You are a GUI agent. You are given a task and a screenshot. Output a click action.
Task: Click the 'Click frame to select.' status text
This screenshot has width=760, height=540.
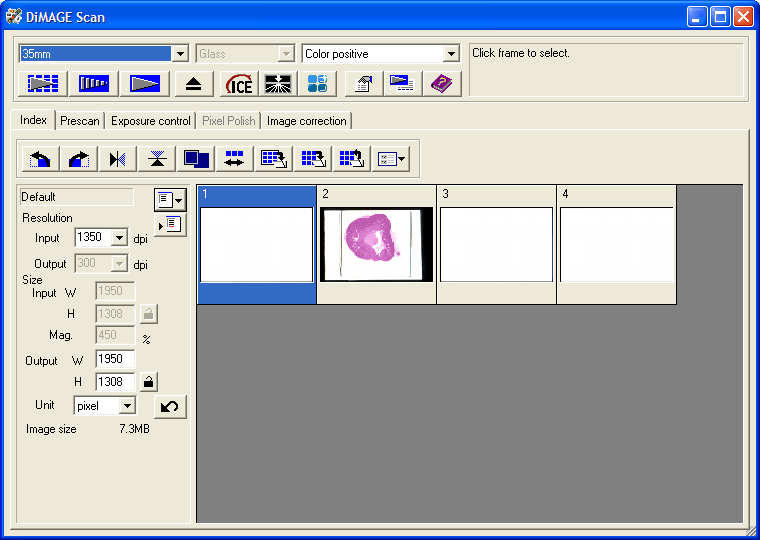(x=521, y=53)
